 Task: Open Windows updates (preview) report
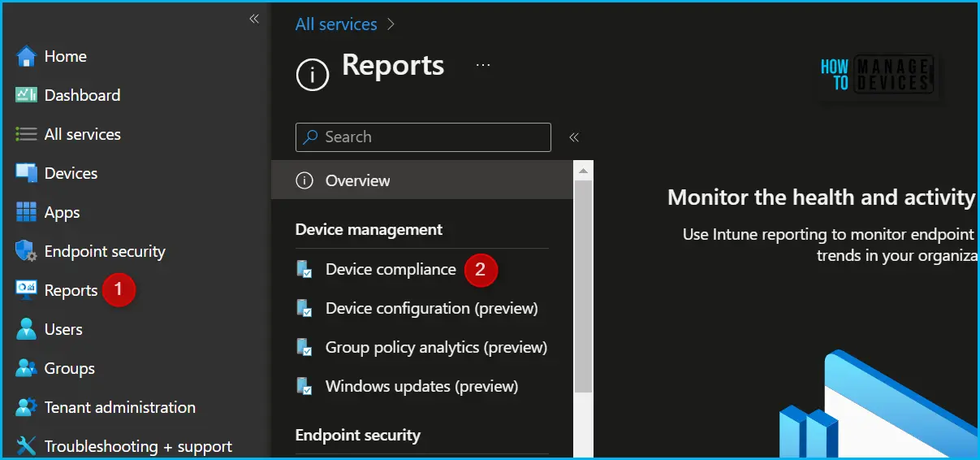(421, 386)
